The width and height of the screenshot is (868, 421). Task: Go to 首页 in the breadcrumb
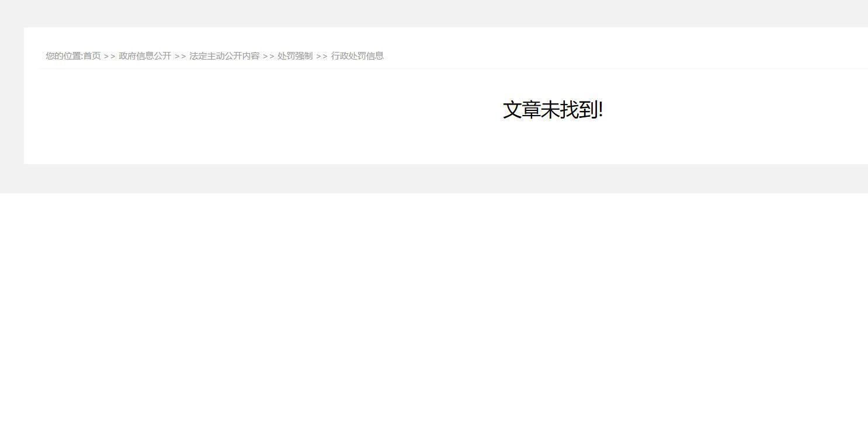click(92, 56)
